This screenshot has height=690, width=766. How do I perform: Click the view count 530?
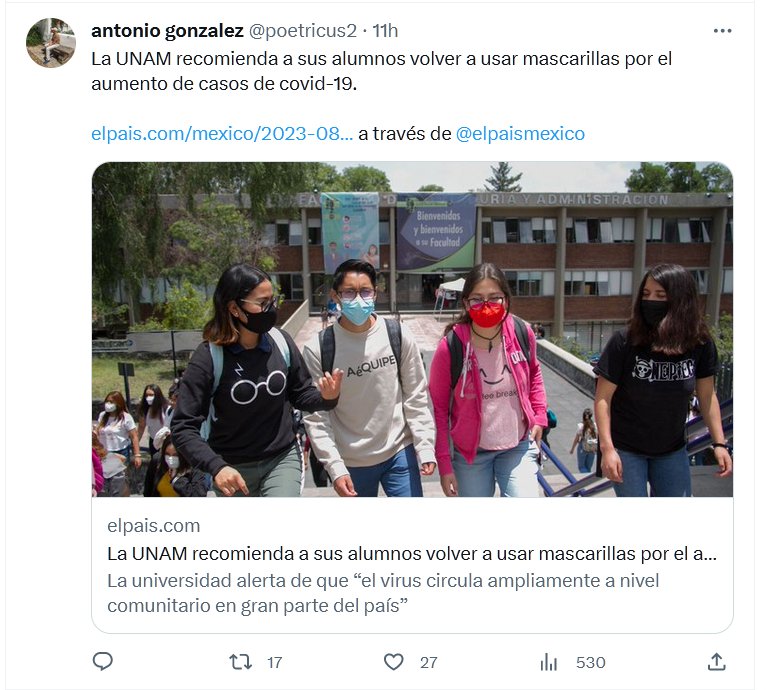coord(591,663)
